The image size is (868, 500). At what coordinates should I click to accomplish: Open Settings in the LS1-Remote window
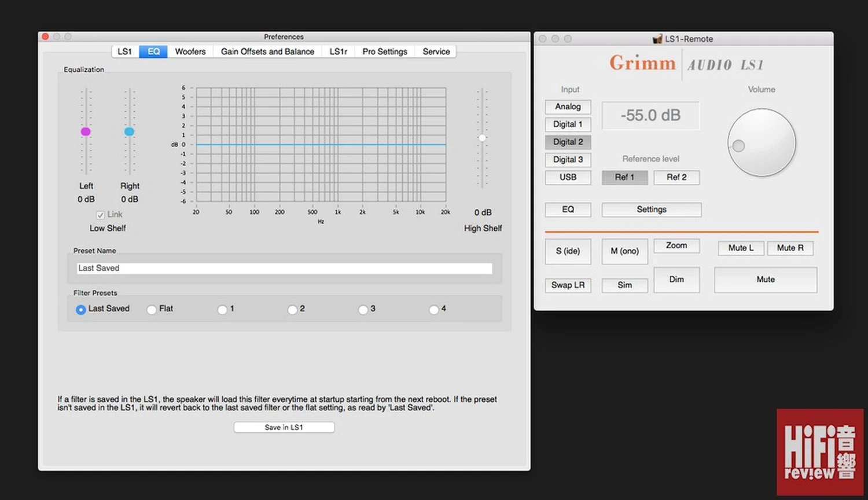click(x=651, y=209)
